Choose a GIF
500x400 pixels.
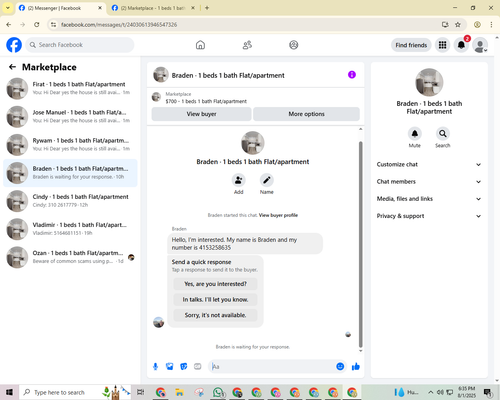click(x=198, y=367)
